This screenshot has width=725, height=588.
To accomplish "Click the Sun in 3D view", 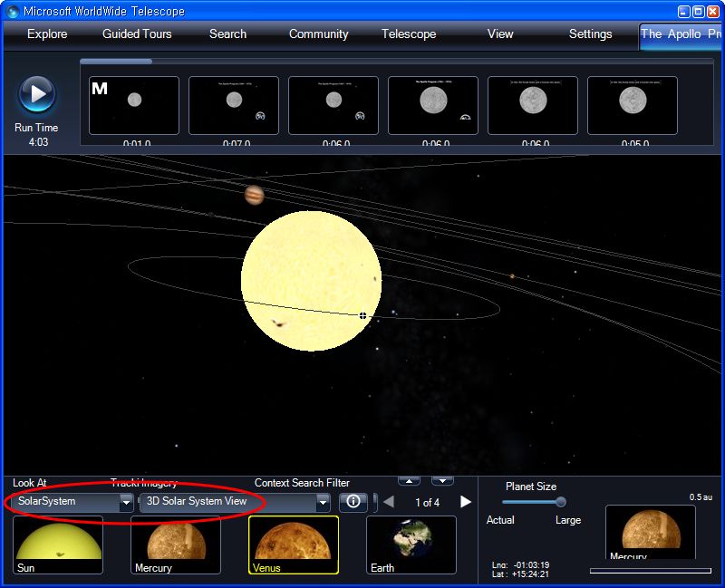I will [311, 281].
